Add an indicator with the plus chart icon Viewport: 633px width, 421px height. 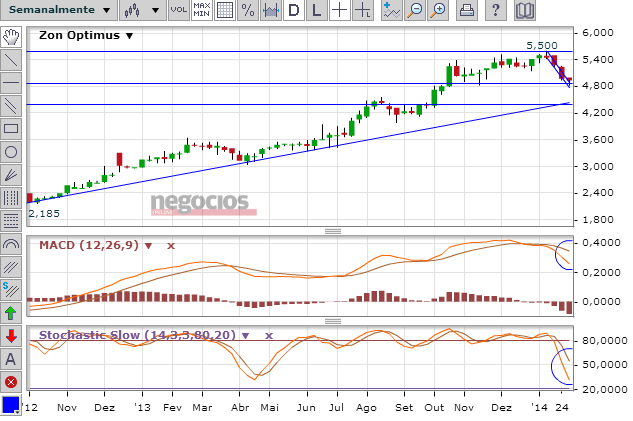[x=392, y=10]
